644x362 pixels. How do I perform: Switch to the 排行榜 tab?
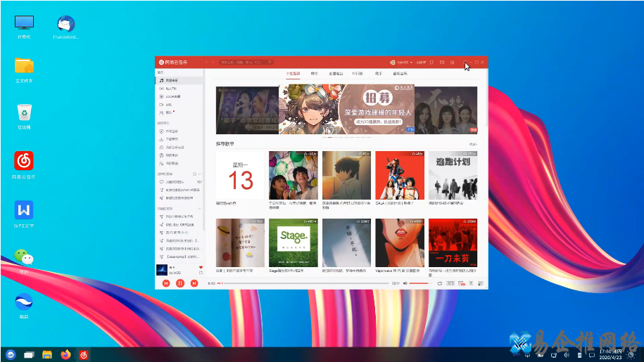pos(358,73)
